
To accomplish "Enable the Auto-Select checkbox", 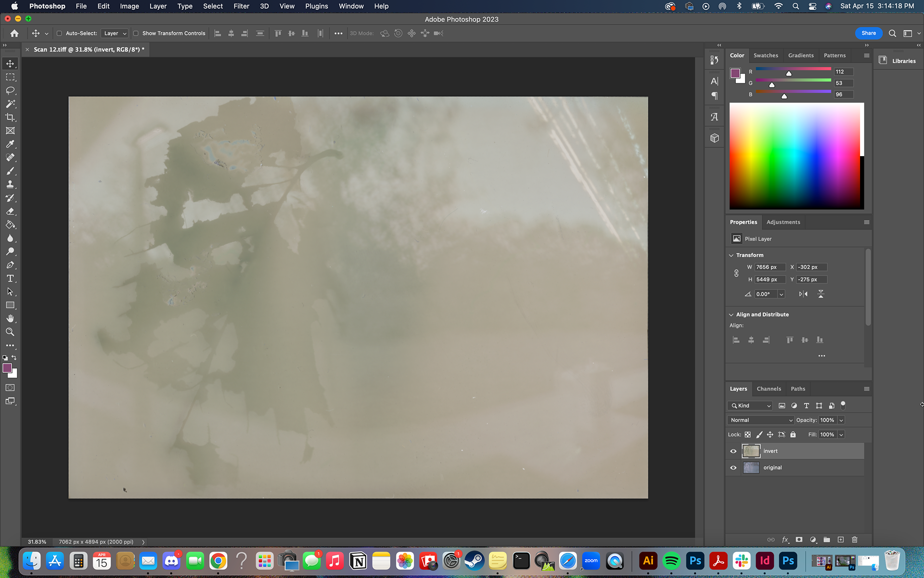I will 59,33.
